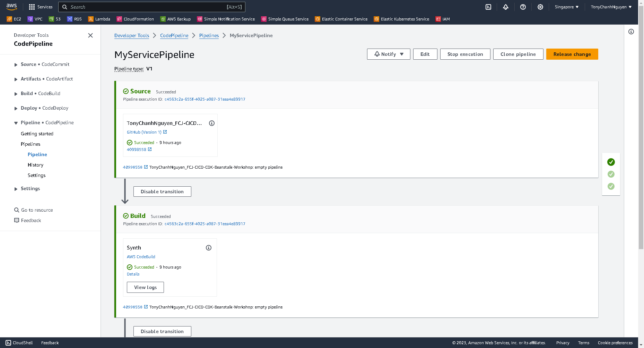This screenshot has height=348, width=644.
Task: Open AWS CodeBuild link in Synth card
Action: tap(141, 257)
